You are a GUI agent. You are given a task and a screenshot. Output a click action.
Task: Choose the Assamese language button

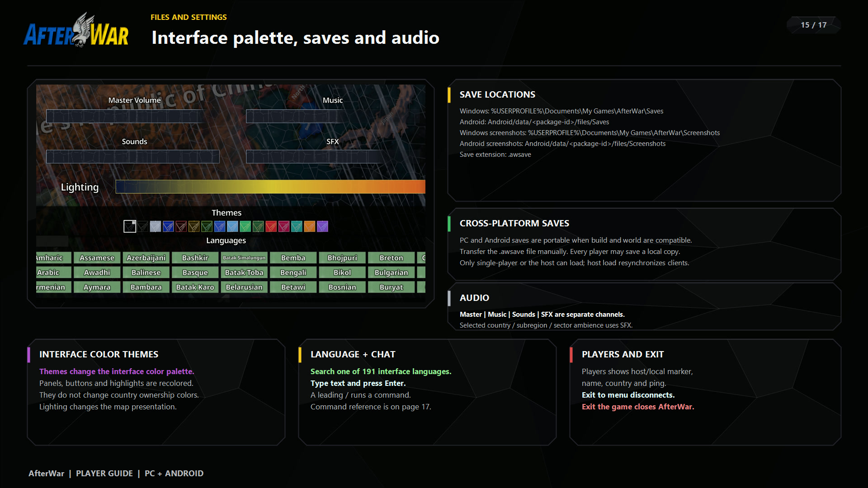point(97,258)
